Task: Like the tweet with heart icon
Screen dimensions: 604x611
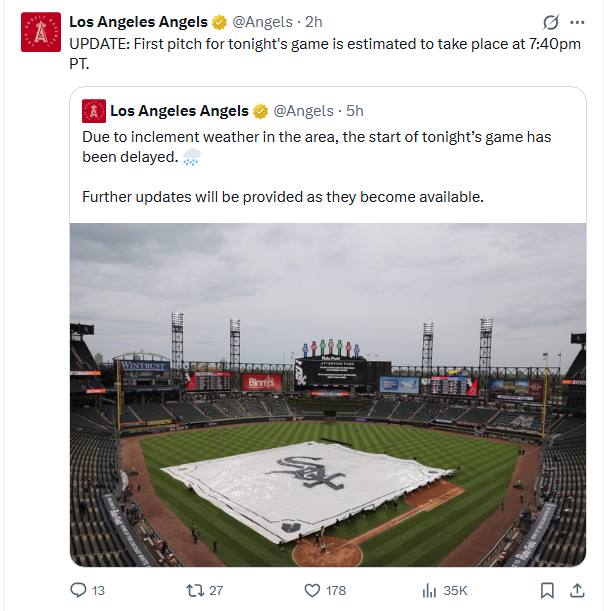Action: coord(312,590)
